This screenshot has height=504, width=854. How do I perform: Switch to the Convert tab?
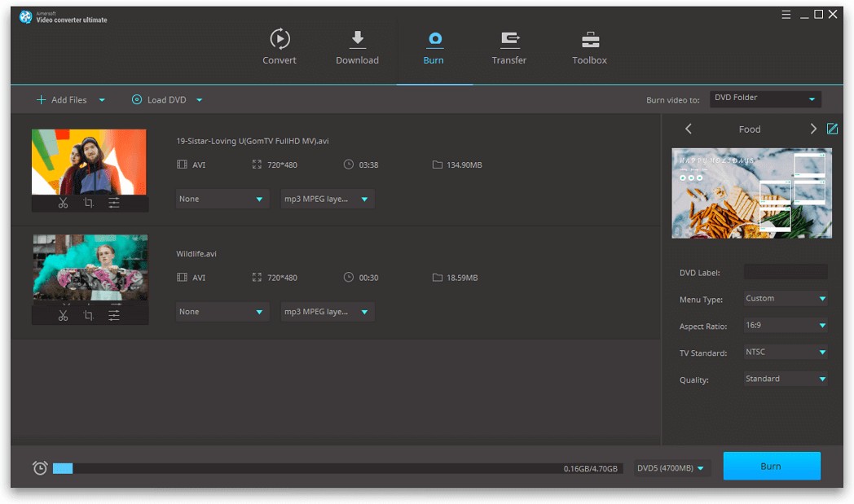coord(280,46)
